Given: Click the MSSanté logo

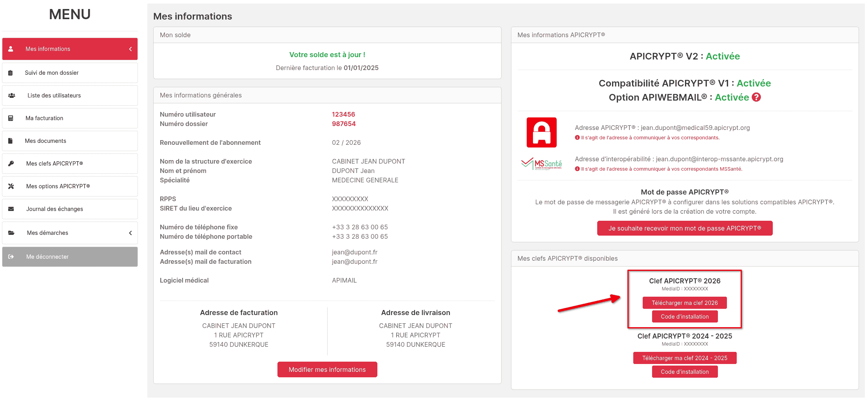Looking at the screenshot, I should (x=541, y=164).
